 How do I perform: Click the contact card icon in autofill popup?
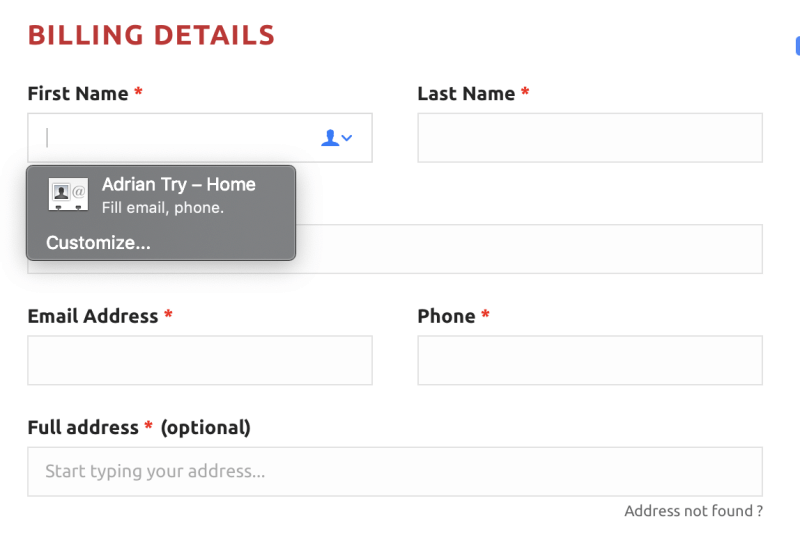(68, 194)
